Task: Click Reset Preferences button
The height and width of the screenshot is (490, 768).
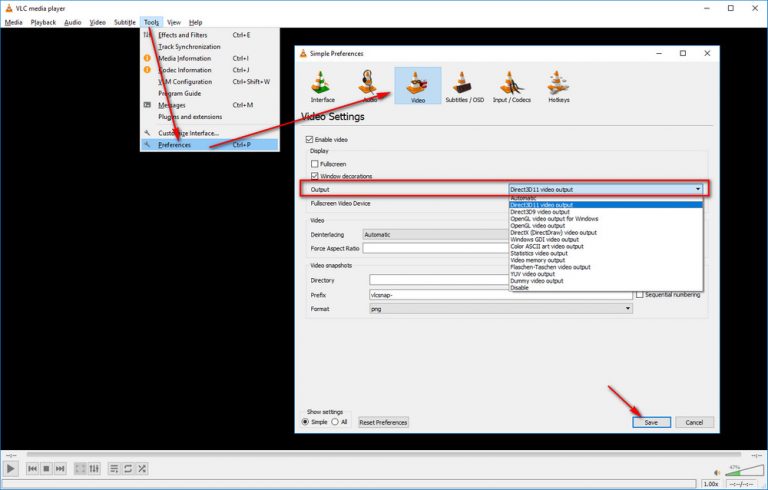Action: click(383, 422)
